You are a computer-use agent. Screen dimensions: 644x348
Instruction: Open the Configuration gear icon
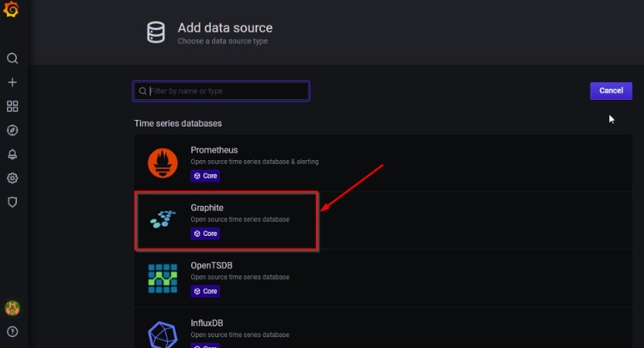[12, 178]
